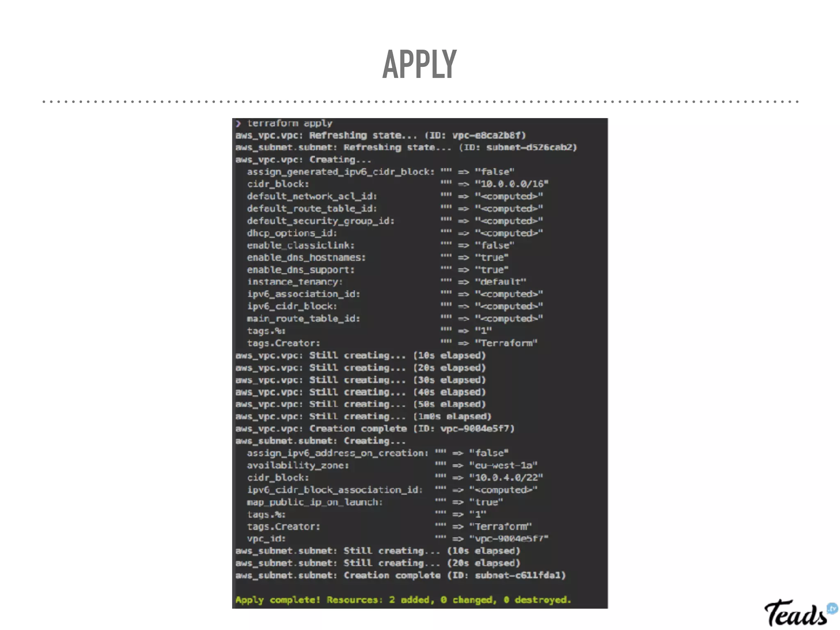Click the VPC still creating 1m0s elapsed line
Image resolution: width=840 pixels, height=630 pixels.
pos(363,416)
